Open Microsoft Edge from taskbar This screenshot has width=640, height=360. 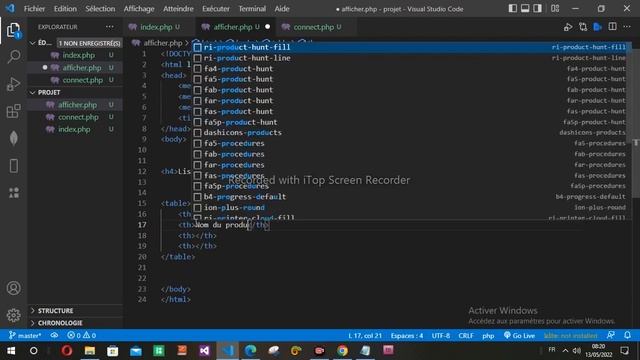click(x=251, y=351)
